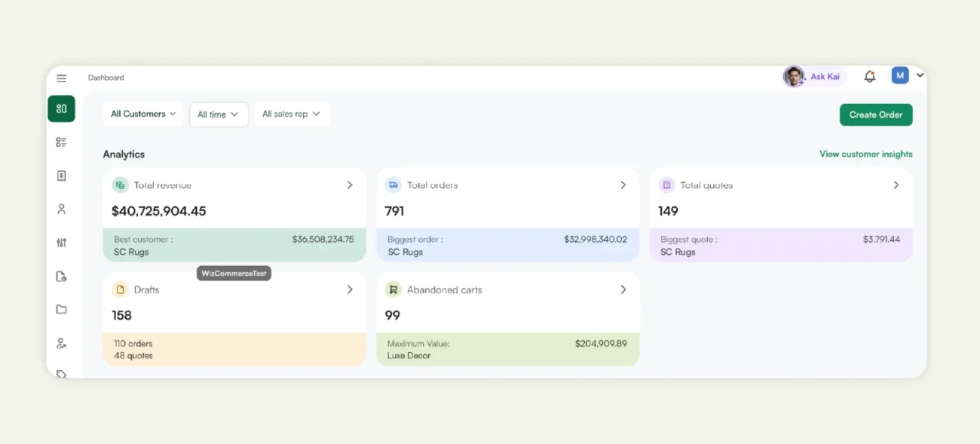The height and width of the screenshot is (444, 980).
Task: Open the account chevron beside the M avatar
Action: pyautogui.click(x=918, y=75)
